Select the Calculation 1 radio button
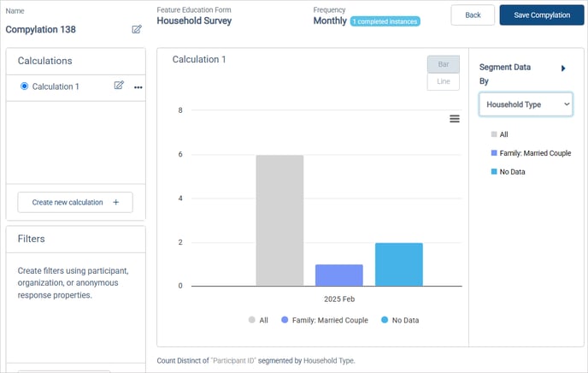The image size is (588, 373). [25, 86]
